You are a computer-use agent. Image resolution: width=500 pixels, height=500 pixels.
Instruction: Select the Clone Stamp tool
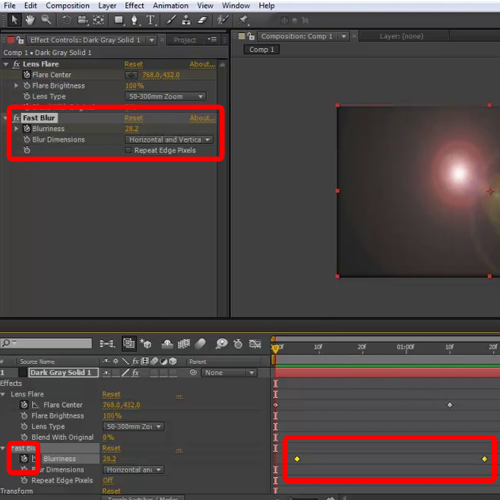[186, 20]
